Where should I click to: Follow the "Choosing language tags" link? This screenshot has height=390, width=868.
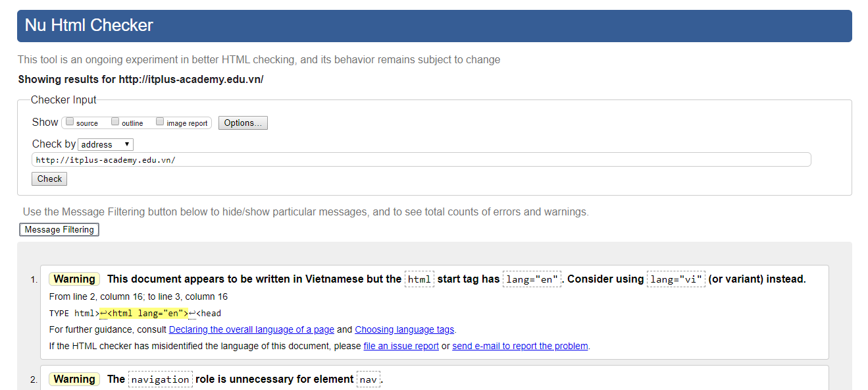click(405, 329)
